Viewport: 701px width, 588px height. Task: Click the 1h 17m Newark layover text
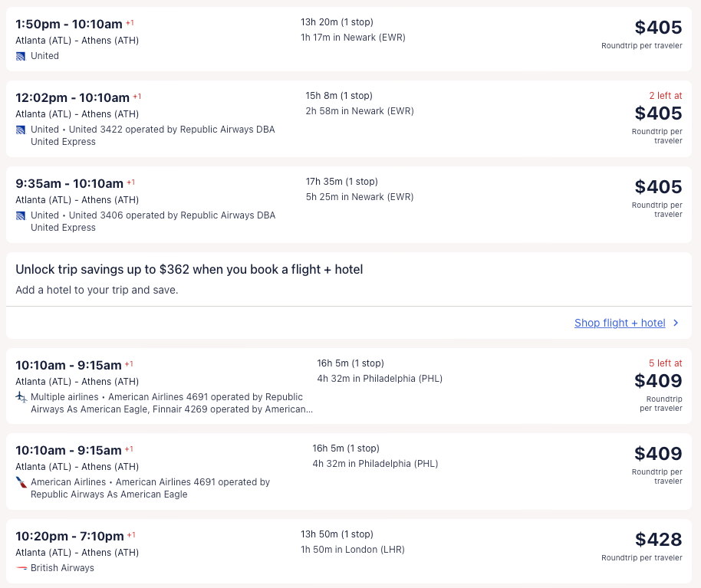[353, 38]
